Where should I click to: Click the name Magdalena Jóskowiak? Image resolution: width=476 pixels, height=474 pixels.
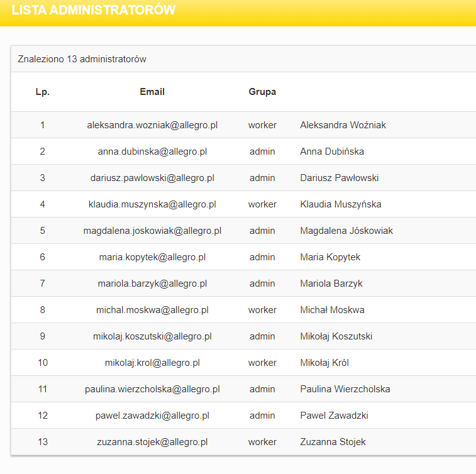pos(346,231)
